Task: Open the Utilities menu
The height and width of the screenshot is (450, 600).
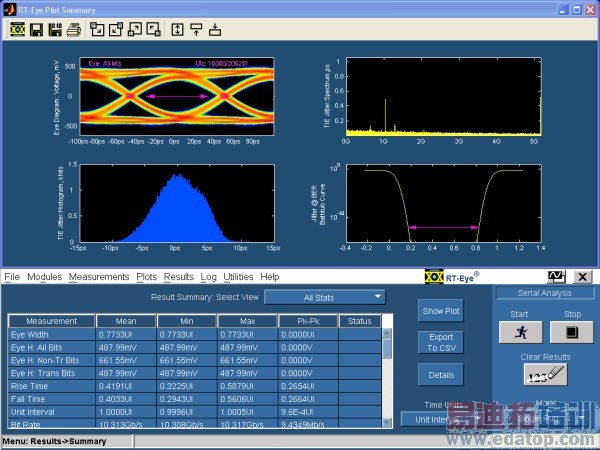Action: point(238,276)
